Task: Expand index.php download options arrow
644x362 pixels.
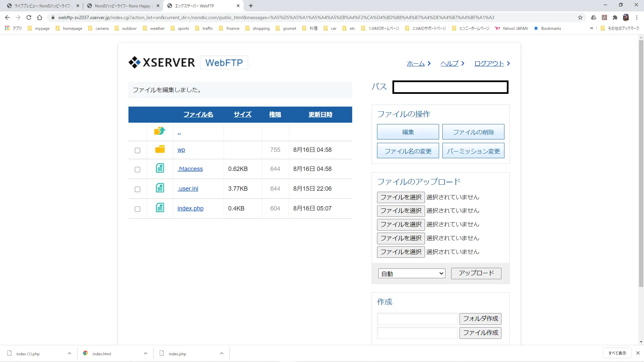Action: tap(222, 353)
